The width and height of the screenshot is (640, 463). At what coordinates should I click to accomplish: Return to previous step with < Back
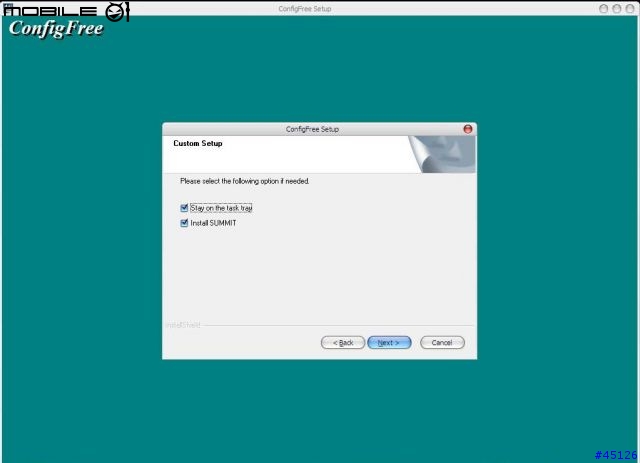(343, 343)
